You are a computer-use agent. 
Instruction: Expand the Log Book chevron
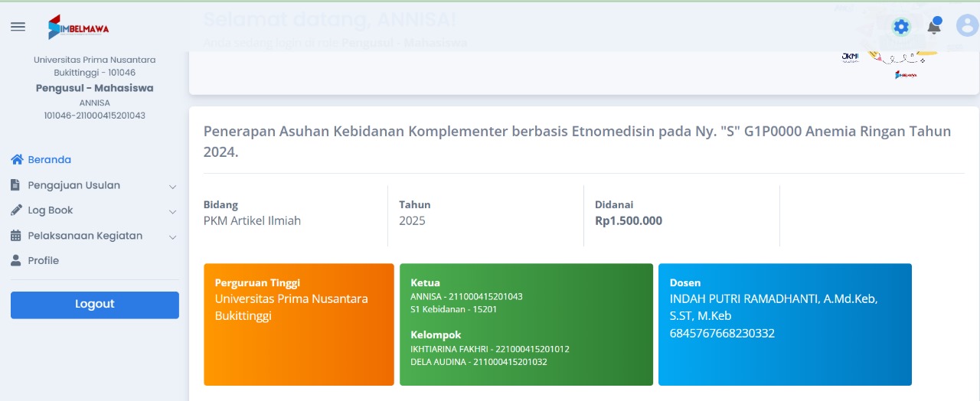pos(172,212)
